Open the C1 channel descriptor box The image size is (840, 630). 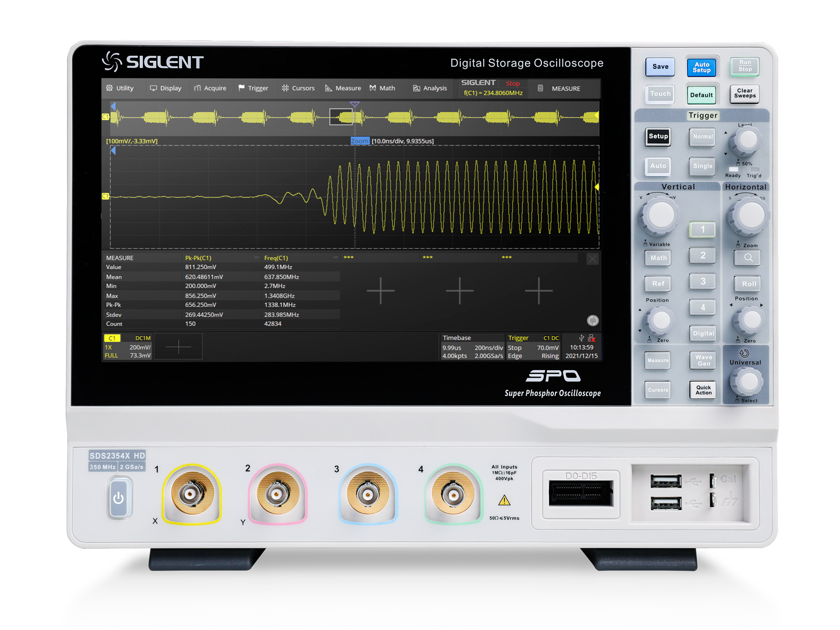coord(128,347)
